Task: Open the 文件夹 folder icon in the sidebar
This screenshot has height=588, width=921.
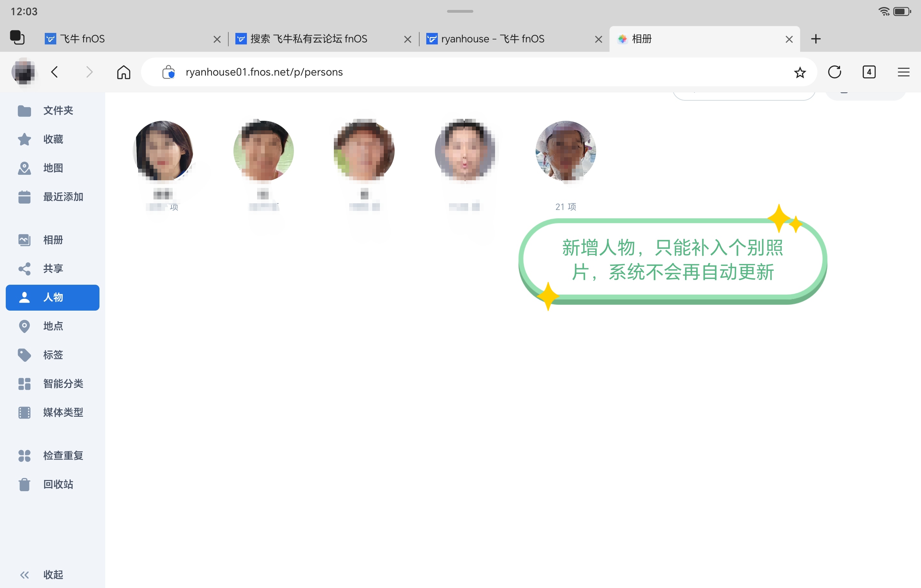Action: 25,111
